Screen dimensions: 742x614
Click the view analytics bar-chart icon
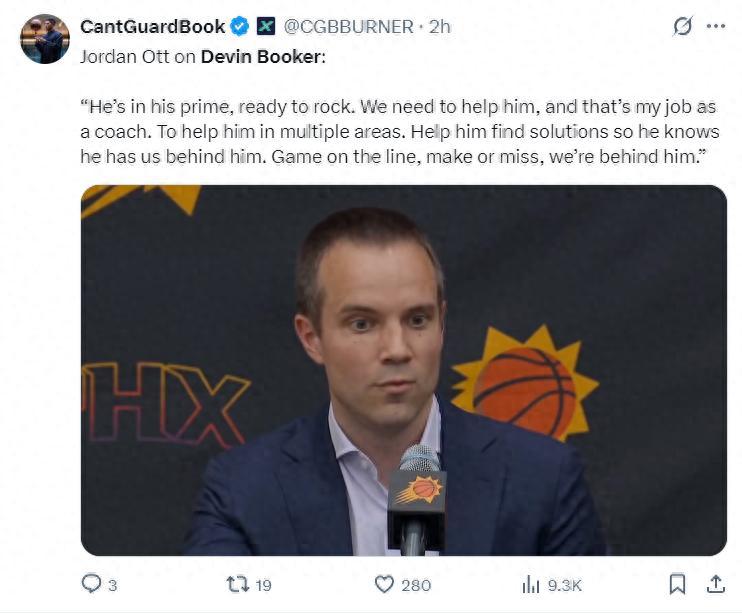click(x=530, y=584)
